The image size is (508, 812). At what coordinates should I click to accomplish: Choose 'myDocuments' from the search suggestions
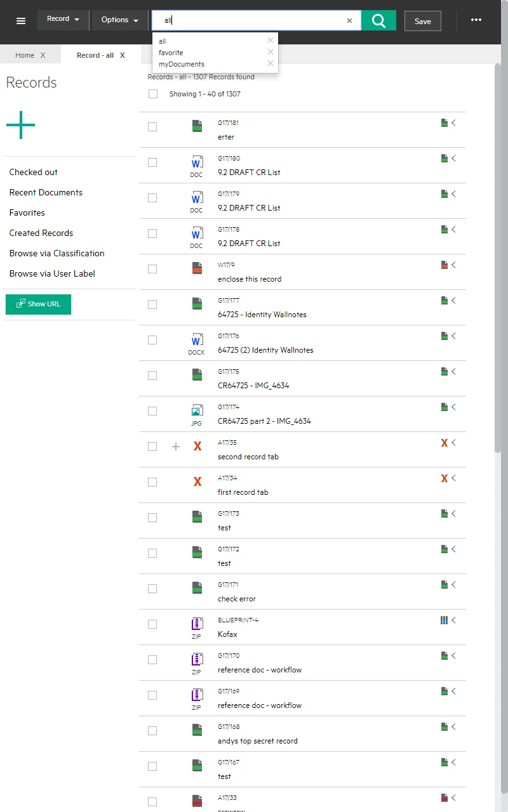182,64
